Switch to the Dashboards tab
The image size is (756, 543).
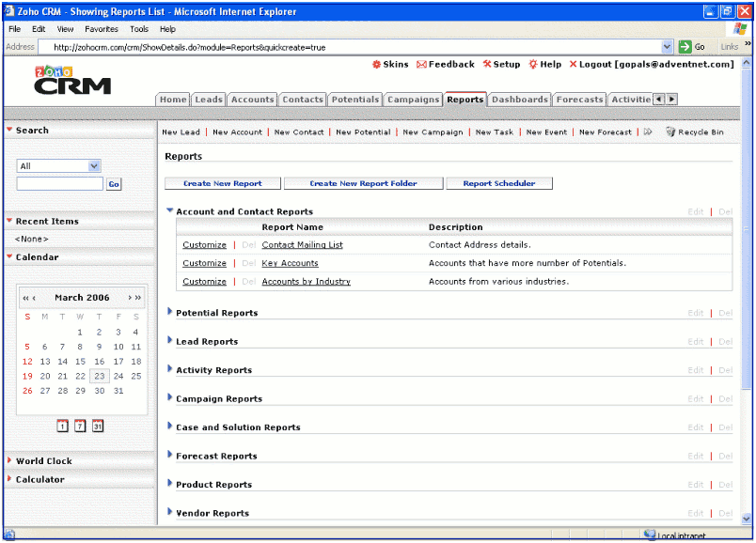click(520, 100)
